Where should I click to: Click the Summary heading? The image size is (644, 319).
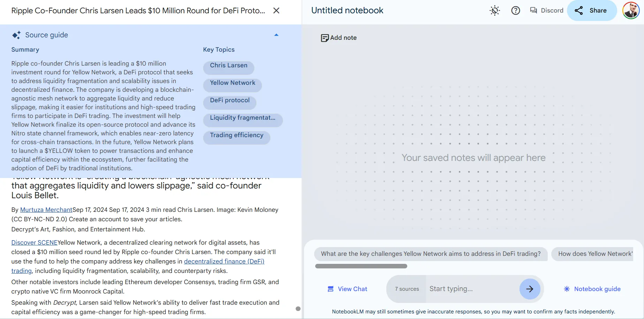[x=25, y=50]
